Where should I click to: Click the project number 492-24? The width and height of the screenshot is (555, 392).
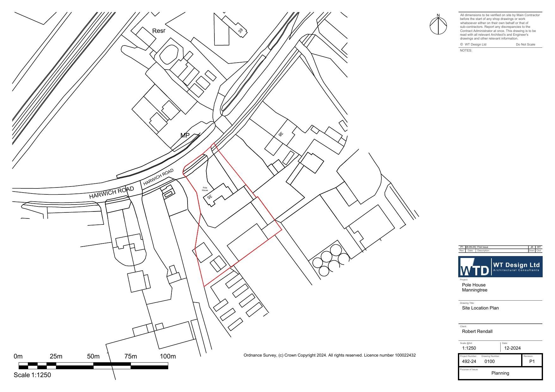(469, 361)
